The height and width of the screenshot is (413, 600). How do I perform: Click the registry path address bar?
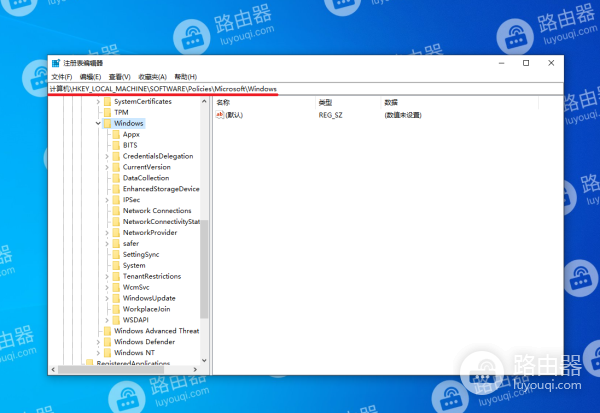[x=305, y=89]
